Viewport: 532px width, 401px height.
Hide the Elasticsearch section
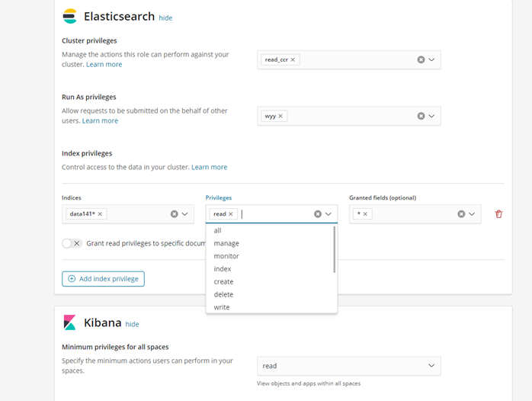(x=165, y=18)
